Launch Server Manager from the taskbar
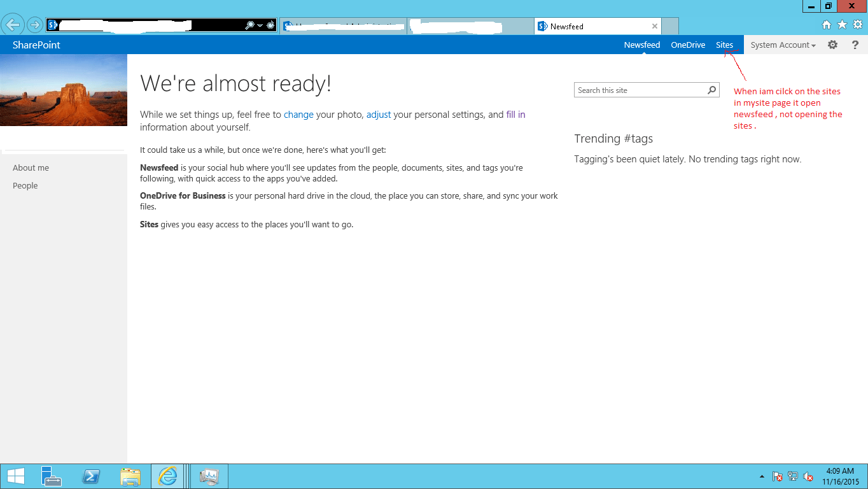This screenshot has width=868, height=489. pyautogui.click(x=51, y=476)
